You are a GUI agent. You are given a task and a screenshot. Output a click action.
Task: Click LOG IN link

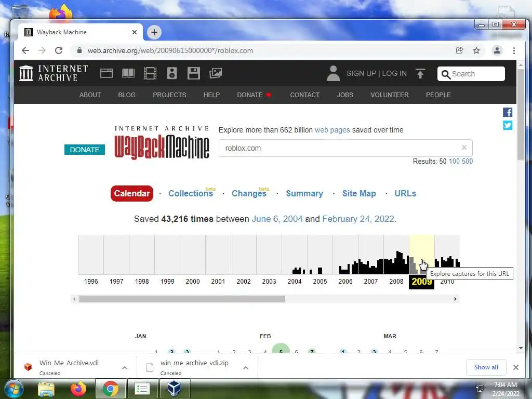[x=394, y=74]
